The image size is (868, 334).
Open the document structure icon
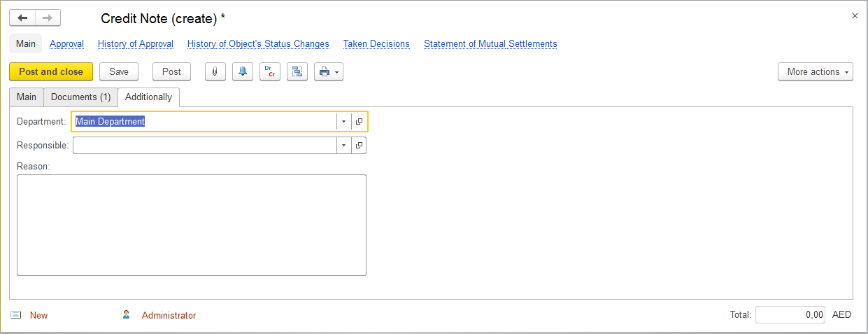(297, 72)
